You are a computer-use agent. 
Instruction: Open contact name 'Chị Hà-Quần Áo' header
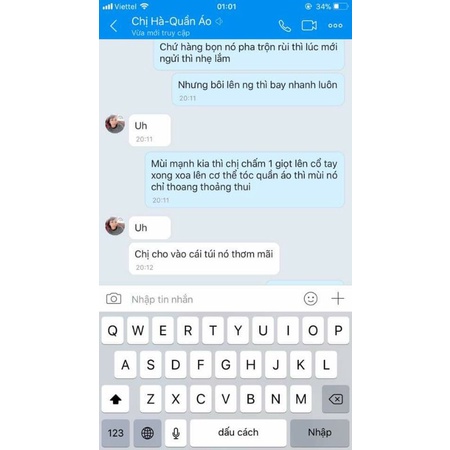[171, 21]
